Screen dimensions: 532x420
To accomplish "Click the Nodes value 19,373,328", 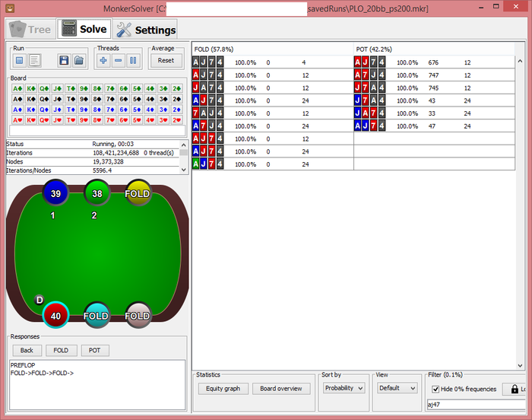I will click(x=108, y=162).
